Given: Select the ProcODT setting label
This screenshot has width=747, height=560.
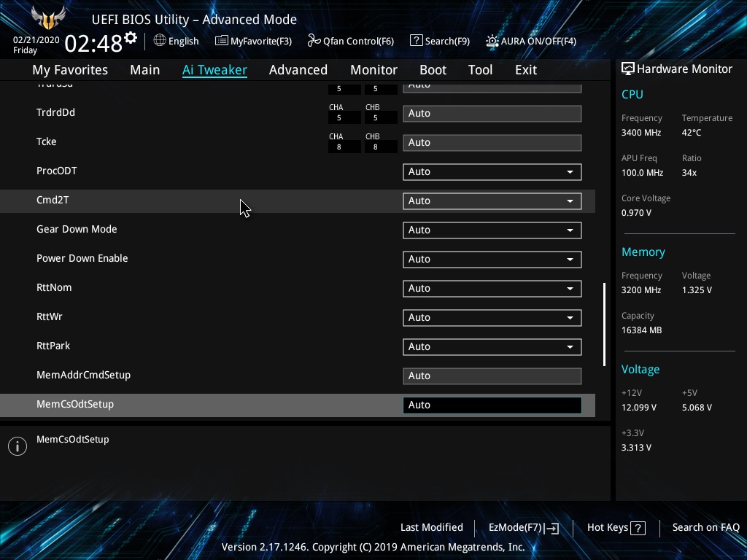Looking at the screenshot, I should click(x=57, y=171).
